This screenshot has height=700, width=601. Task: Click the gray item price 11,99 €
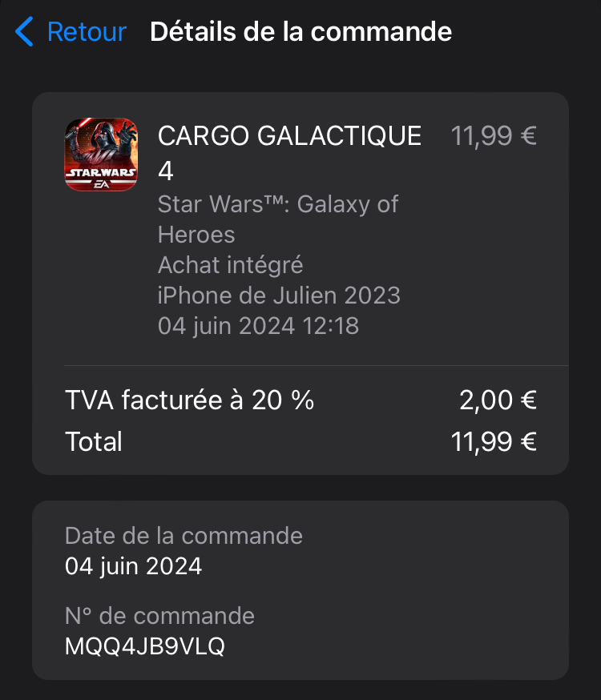(x=494, y=136)
